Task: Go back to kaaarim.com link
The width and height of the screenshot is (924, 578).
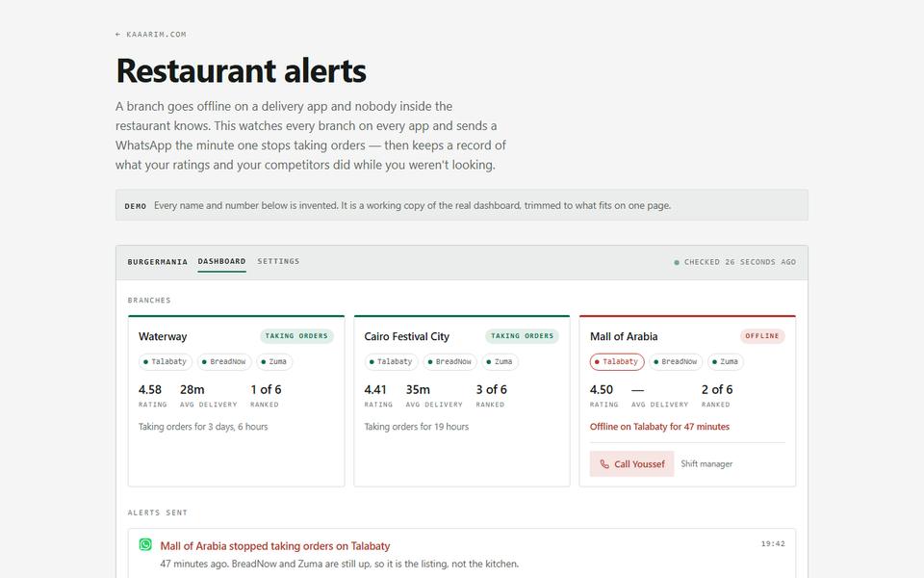Action: point(151,35)
